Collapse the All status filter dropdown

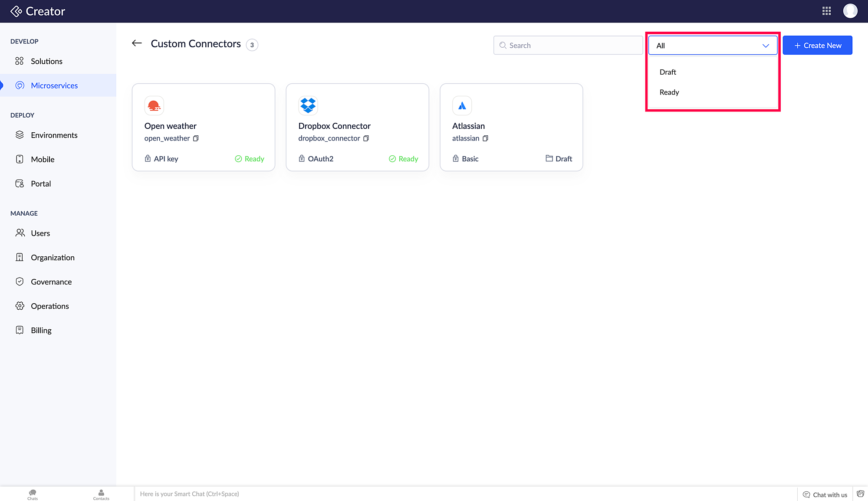tap(766, 46)
